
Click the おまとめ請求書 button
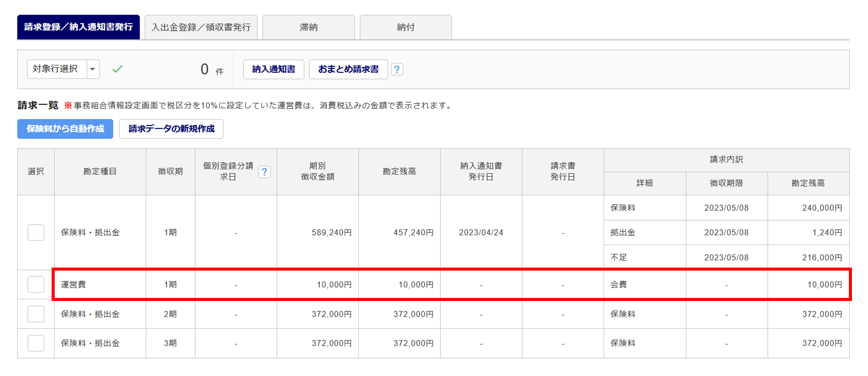[x=348, y=69]
